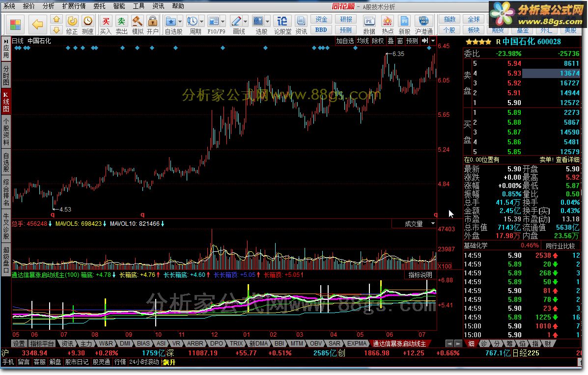Click 查看详细 in the order info row
This screenshot has height=375, width=588.
click(567, 160)
